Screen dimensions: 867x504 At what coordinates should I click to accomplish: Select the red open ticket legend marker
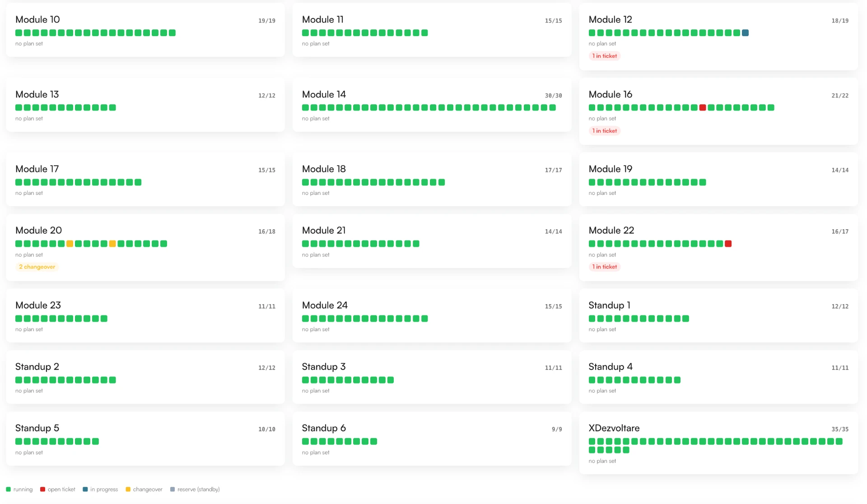[x=42, y=489]
